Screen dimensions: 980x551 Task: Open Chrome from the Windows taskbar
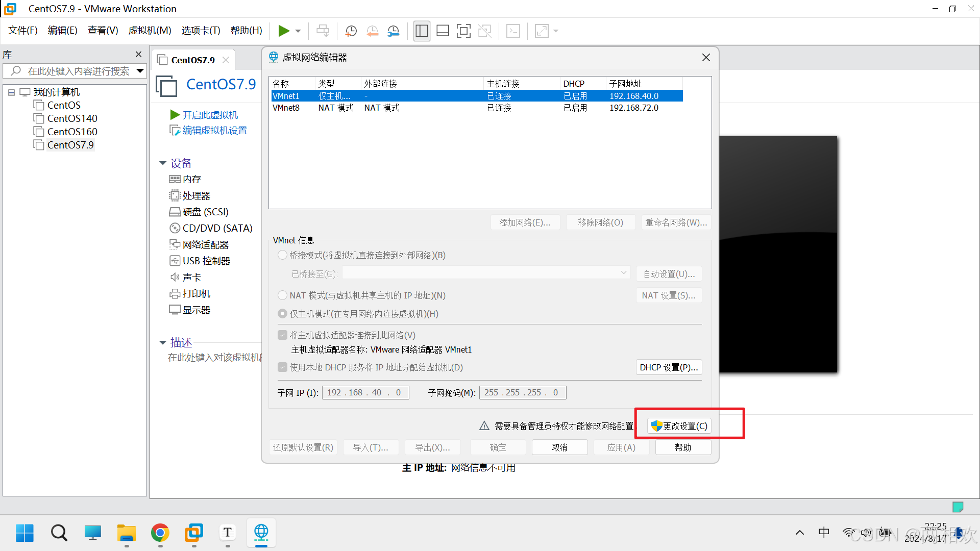[160, 533]
